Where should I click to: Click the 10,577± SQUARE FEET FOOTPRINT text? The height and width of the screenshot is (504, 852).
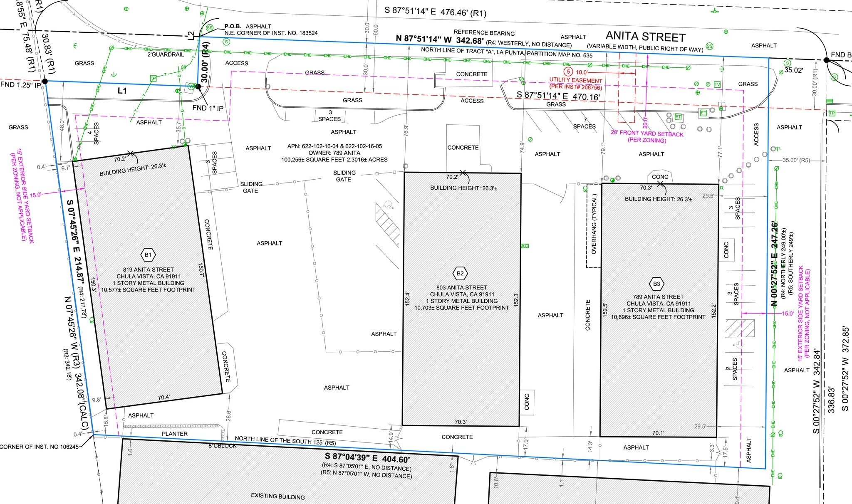click(x=148, y=290)
